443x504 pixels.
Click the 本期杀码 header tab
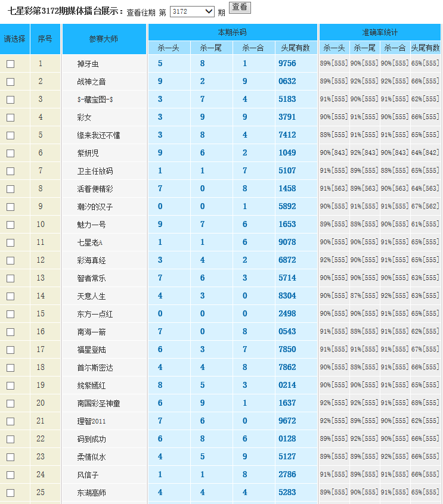tap(232, 32)
